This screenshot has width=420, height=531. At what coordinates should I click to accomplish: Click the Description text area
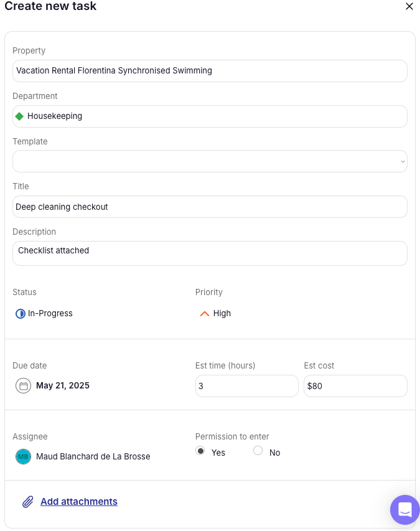tap(210, 253)
